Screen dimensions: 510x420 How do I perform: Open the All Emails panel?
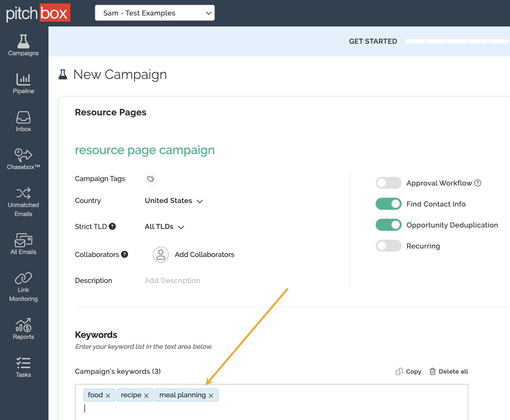(x=23, y=243)
